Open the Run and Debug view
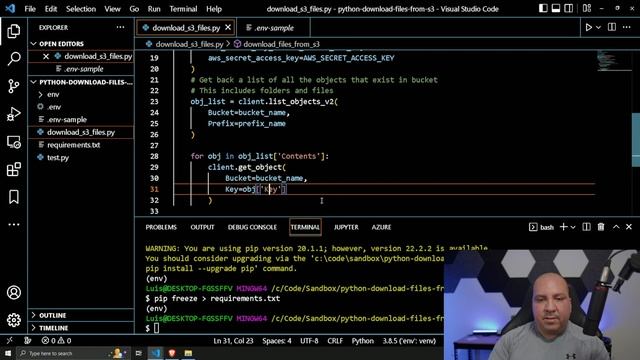The width and height of the screenshot is (640, 360). click(13, 114)
